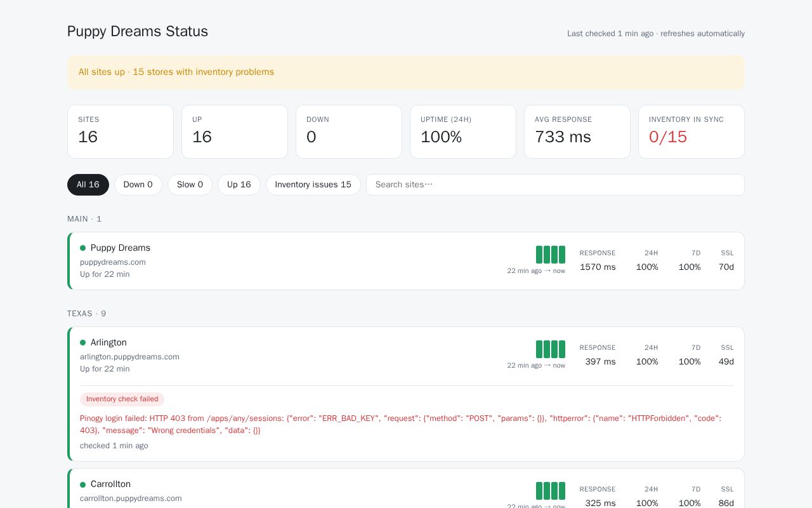Switch to the Up 16 filter
Screen dimensions: 812x508
[x=239, y=185]
